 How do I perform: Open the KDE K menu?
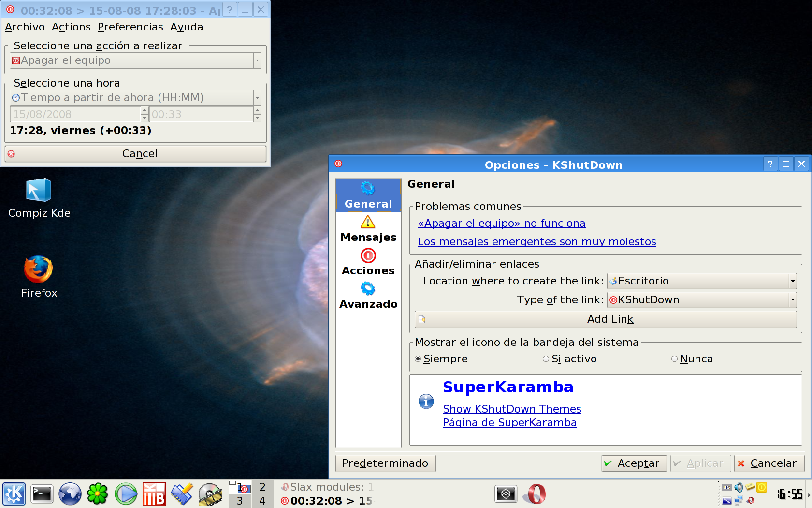pyautogui.click(x=14, y=494)
